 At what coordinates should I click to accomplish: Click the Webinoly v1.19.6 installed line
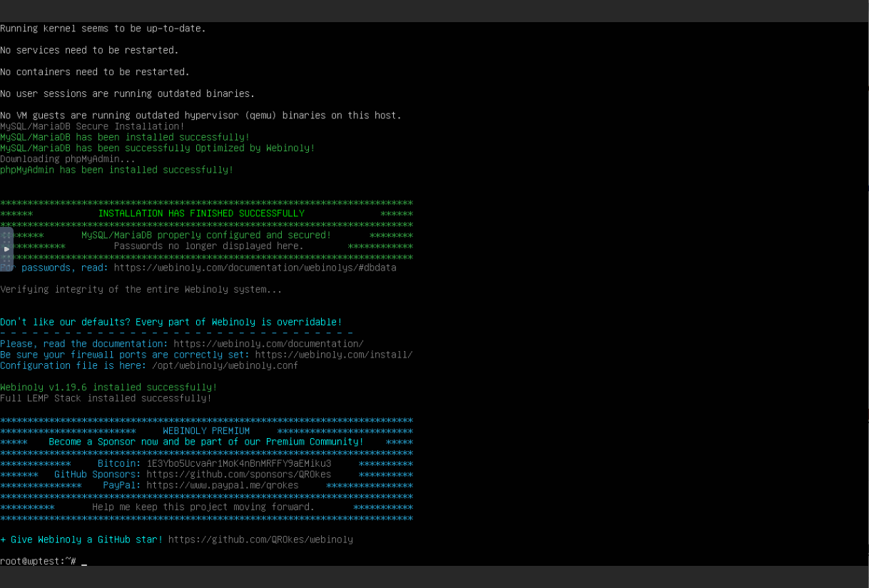[108, 387]
